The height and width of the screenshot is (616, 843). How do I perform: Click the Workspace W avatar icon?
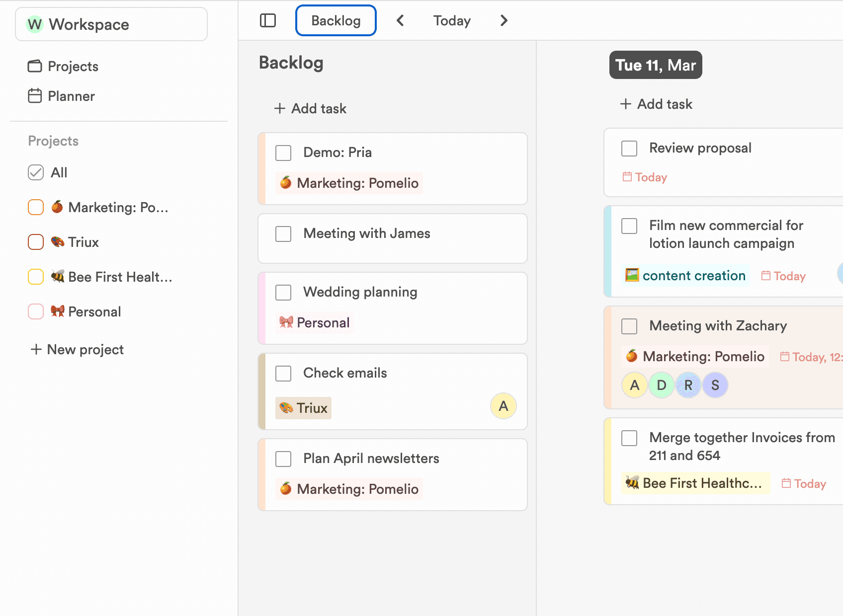pos(35,24)
